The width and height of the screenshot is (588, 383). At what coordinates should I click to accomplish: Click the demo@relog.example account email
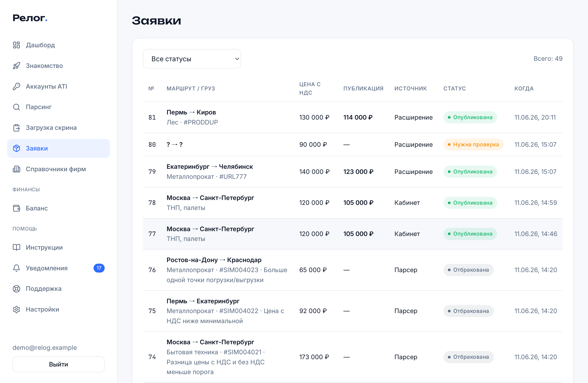[x=45, y=348]
